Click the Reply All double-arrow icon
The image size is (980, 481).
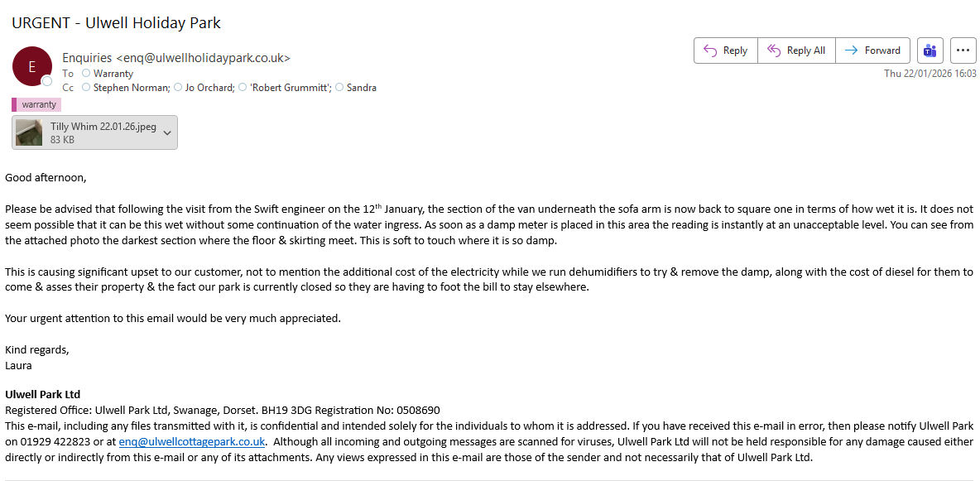click(x=774, y=51)
